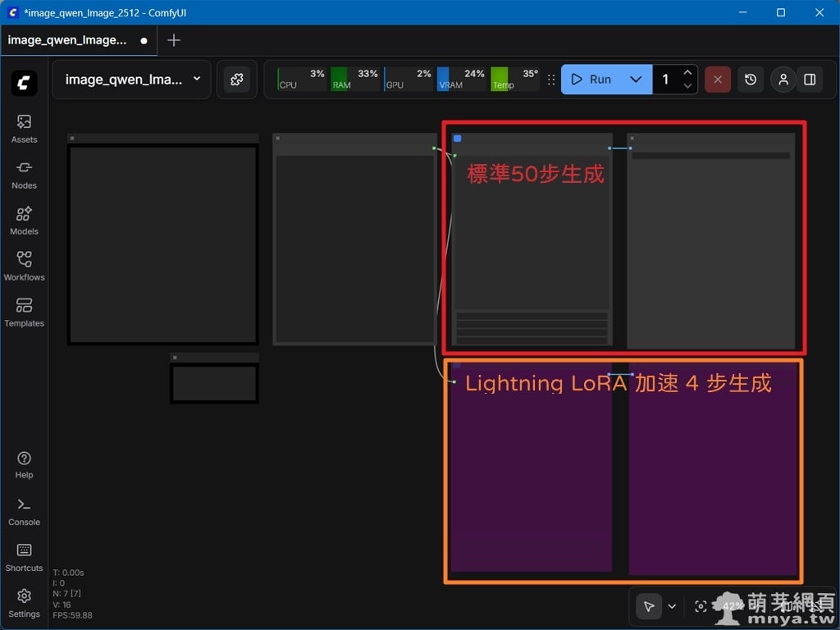Viewport: 840px width, 630px height.
Task: Open ComfyUI Settings
Action: (24, 603)
